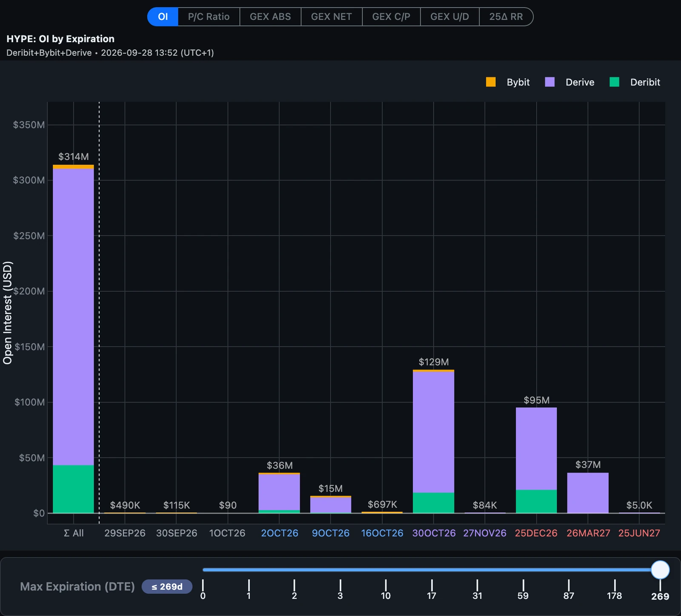Click the 26MAR27 expiration label

click(588, 533)
